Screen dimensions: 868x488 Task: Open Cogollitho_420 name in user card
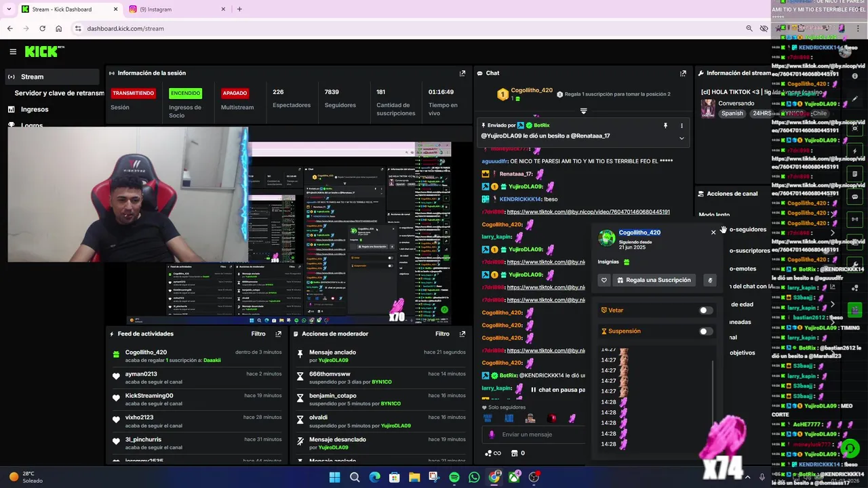coord(639,232)
